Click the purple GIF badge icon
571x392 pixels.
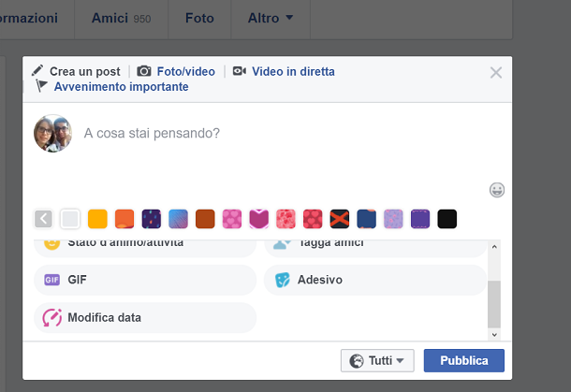click(x=51, y=280)
